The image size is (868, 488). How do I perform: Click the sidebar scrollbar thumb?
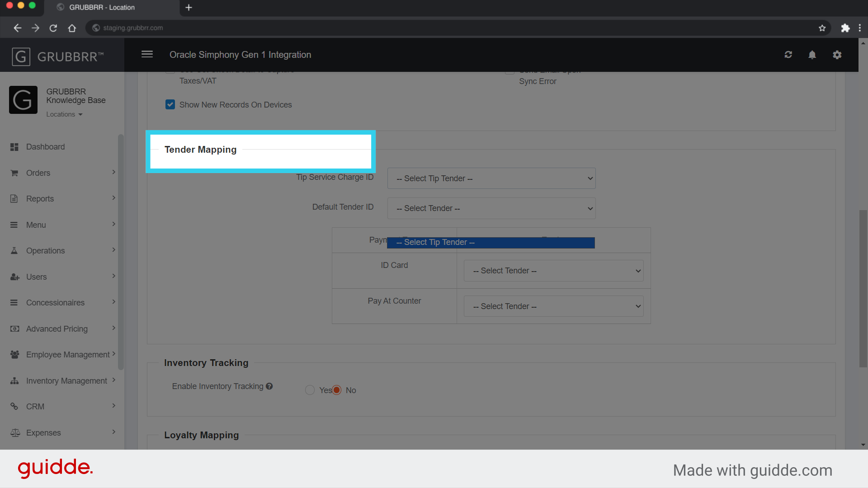coord(120,252)
